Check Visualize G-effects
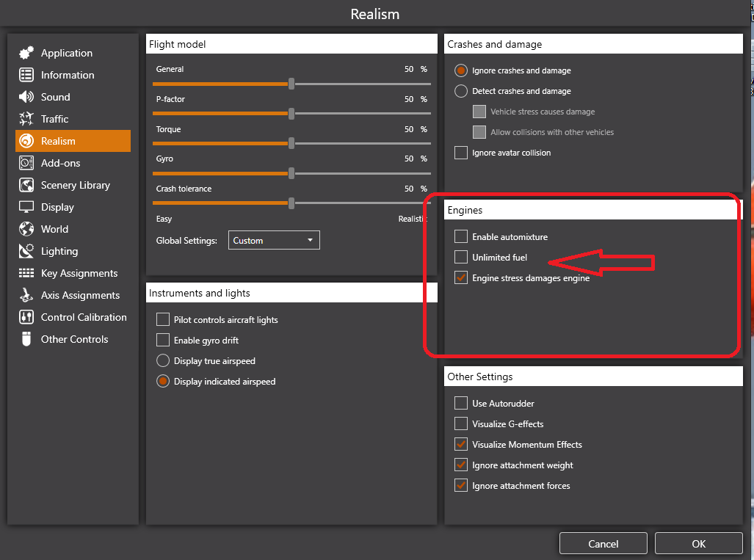Image resolution: width=754 pixels, height=560 pixels. pos(460,423)
